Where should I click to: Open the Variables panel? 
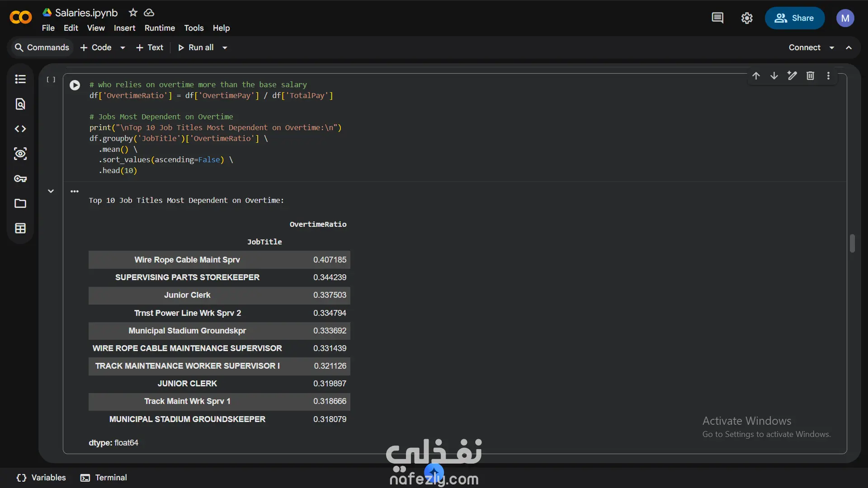(x=41, y=478)
